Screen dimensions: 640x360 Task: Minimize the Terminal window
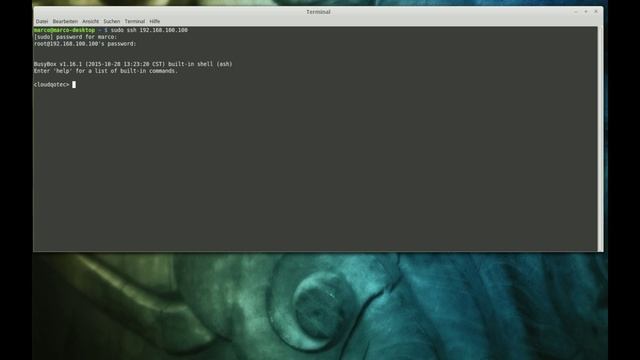(x=576, y=12)
